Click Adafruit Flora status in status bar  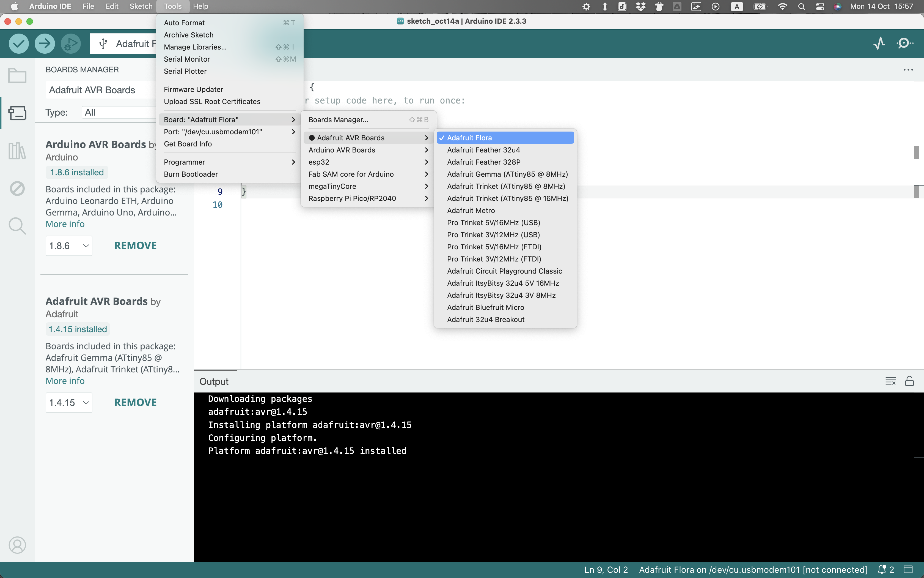tap(753, 569)
